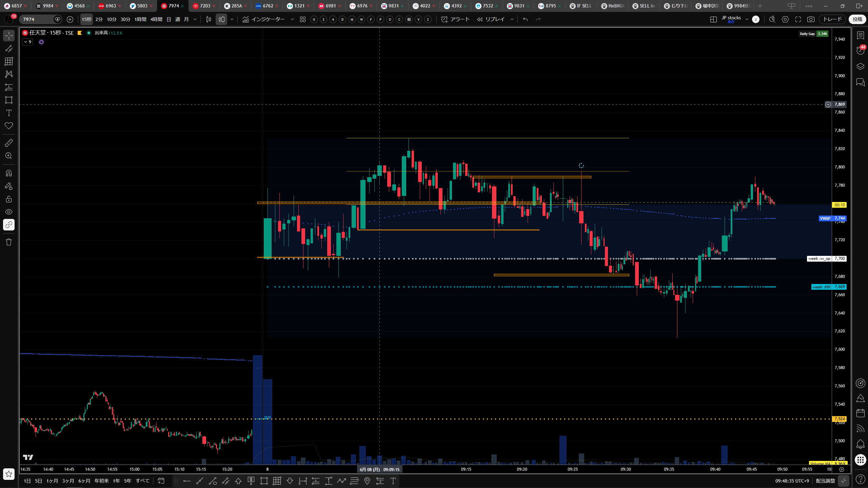Expand the time interval dropdown chevron
This screenshot has height=488, width=868.
point(195,19)
